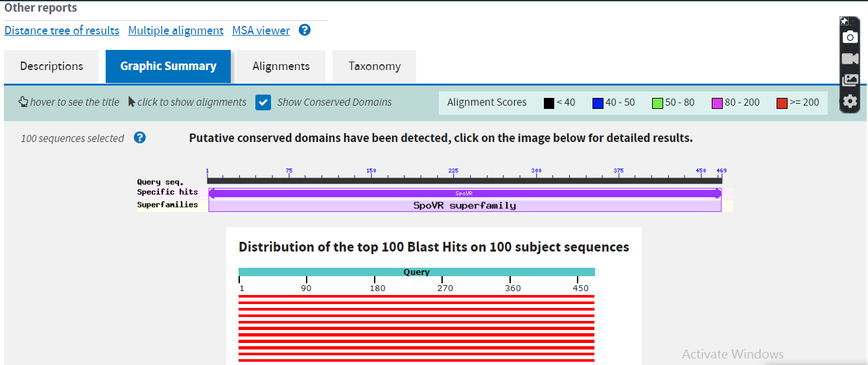Take a screenshot with the camera icon
Viewport: 868px width, 365px height.
[x=850, y=38]
